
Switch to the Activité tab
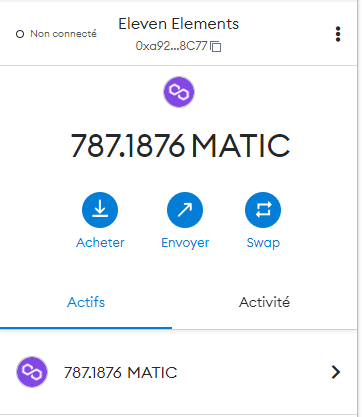click(264, 302)
